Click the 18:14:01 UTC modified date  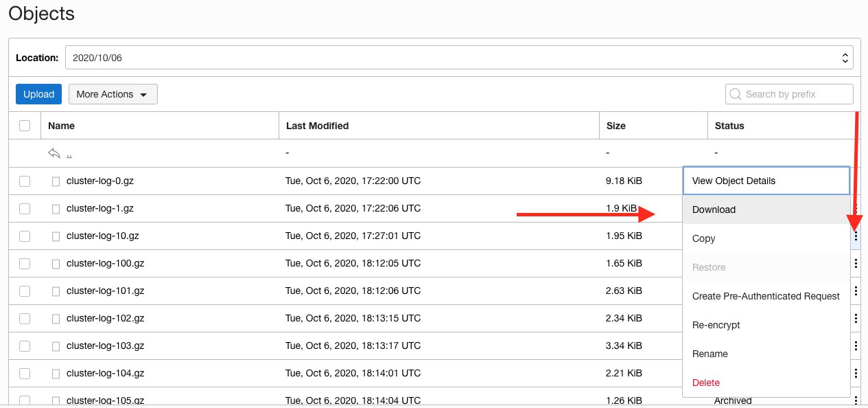[x=353, y=374]
